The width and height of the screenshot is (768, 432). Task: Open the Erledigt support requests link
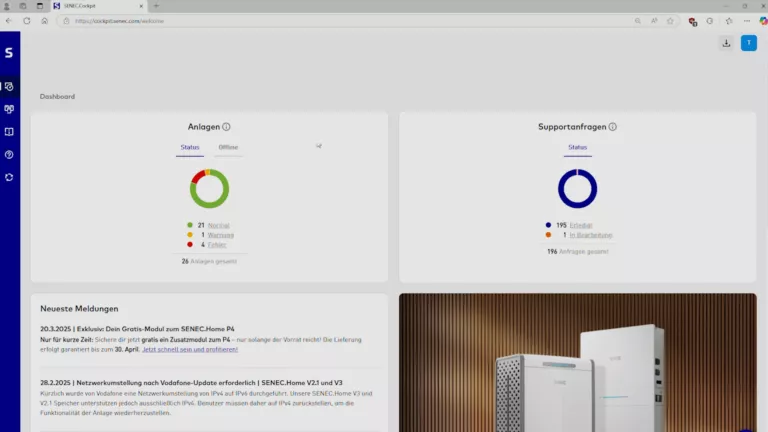tap(581, 225)
